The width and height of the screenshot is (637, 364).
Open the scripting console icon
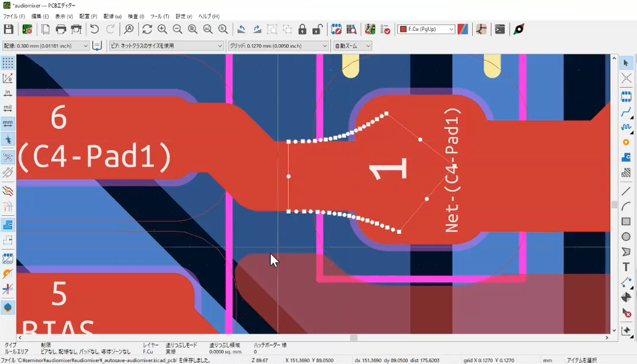(x=499, y=29)
